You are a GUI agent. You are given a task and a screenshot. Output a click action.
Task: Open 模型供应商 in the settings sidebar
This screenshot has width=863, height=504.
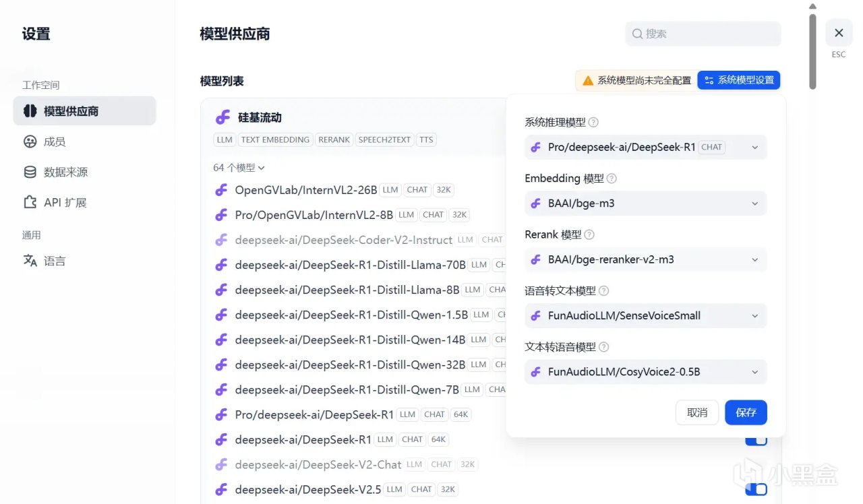(x=84, y=111)
